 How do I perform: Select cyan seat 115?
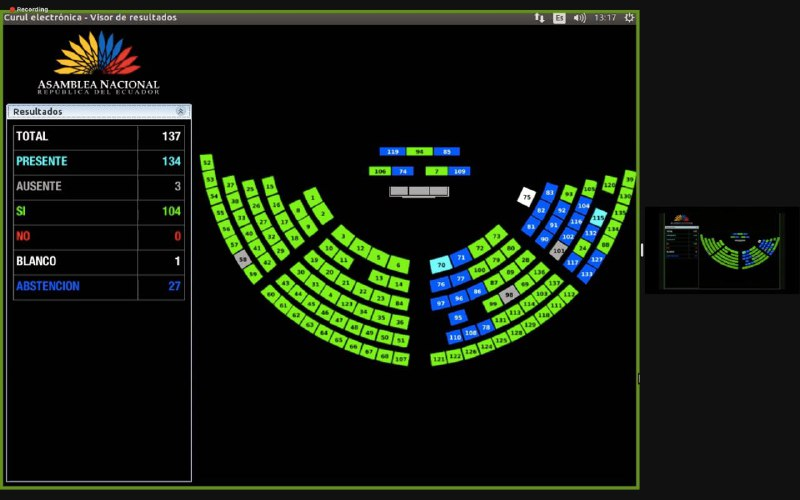(598, 218)
